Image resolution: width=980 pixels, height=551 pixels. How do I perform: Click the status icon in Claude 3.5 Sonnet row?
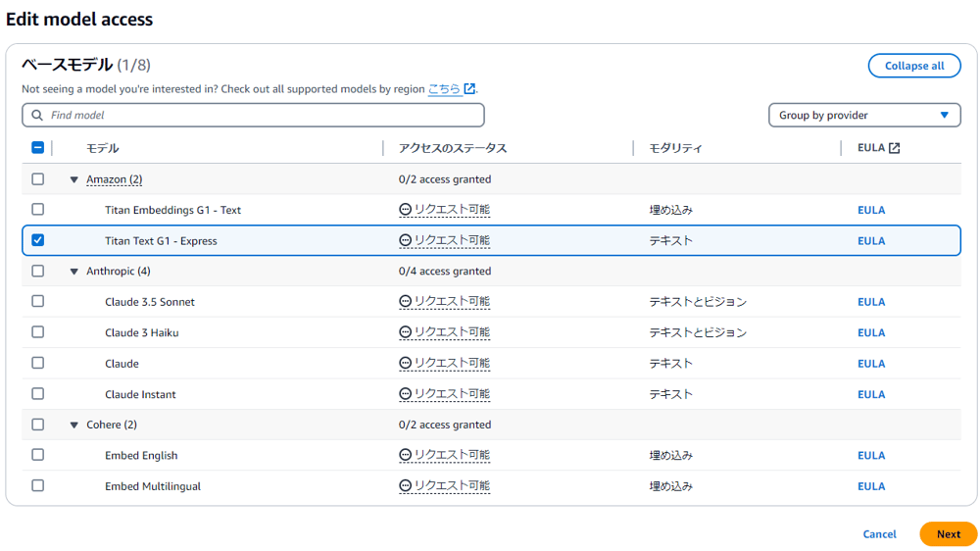click(405, 301)
